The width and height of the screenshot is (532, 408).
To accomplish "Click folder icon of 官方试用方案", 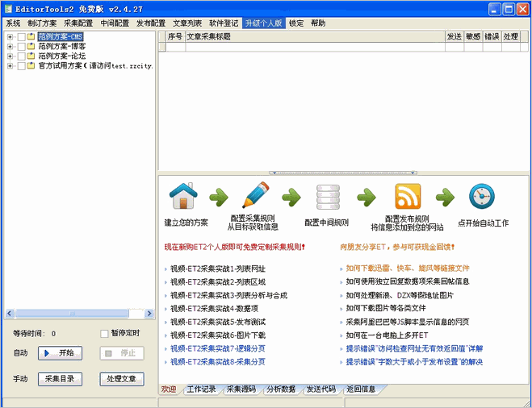I will pyautogui.click(x=31, y=66).
